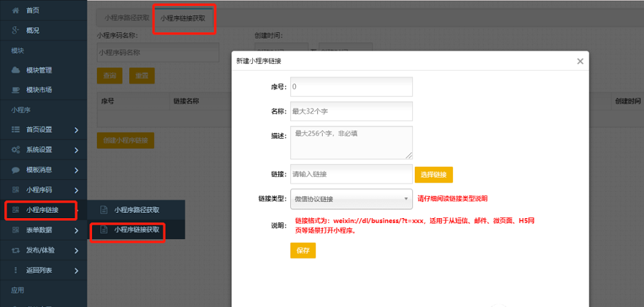Click the 名称 input field
Viewport: 644px width, 307px height.
click(x=351, y=111)
